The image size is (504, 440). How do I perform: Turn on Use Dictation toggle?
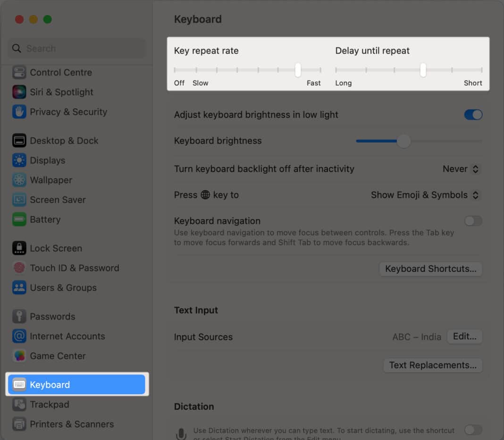tap(473, 430)
